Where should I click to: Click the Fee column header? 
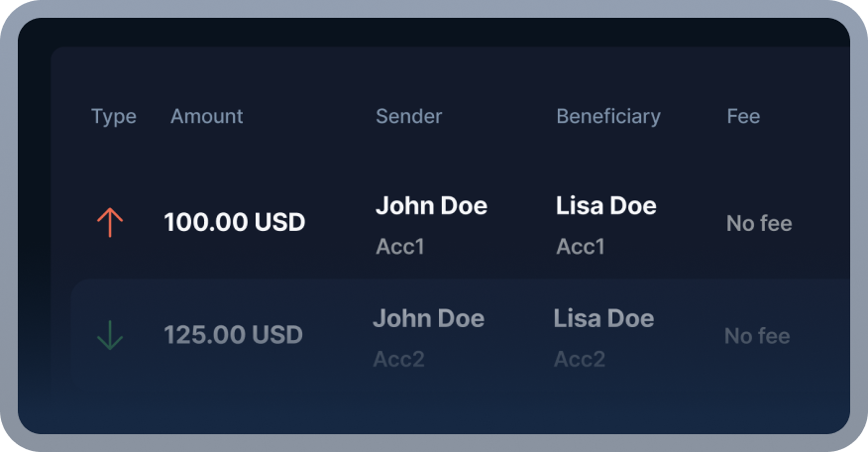coord(743,116)
